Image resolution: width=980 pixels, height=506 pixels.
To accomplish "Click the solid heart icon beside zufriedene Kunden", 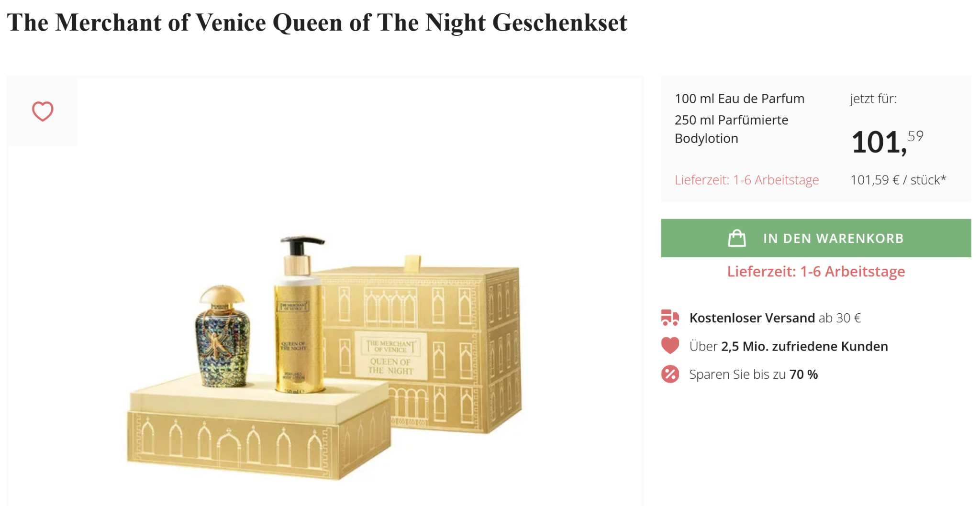I will (x=670, y=345).
